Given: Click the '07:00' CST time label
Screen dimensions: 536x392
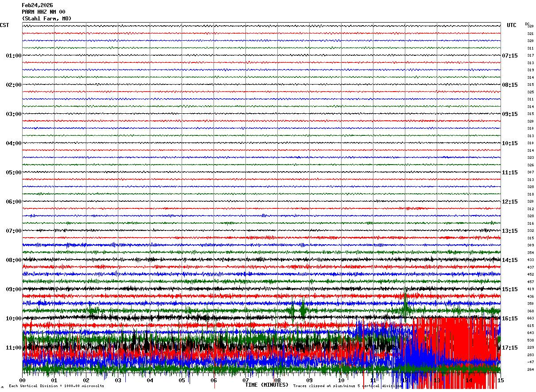Looking at the screenshot, I should tap(14, 231).
